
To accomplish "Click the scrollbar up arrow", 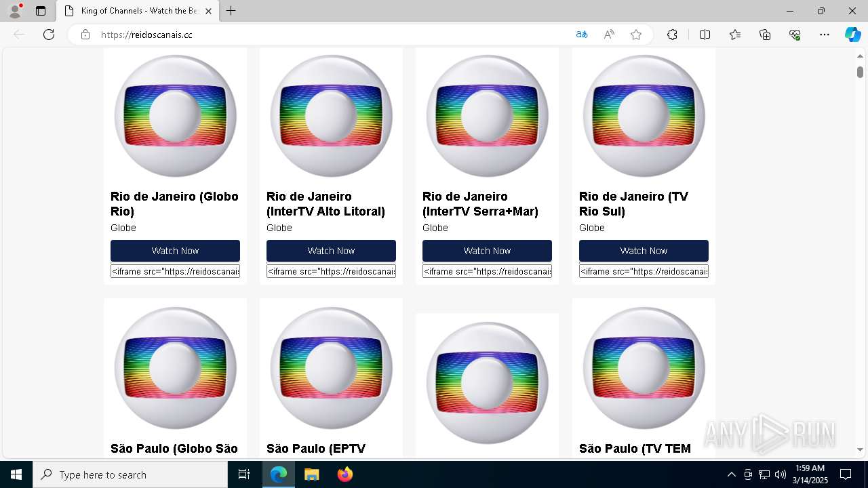I will [860, 56].
